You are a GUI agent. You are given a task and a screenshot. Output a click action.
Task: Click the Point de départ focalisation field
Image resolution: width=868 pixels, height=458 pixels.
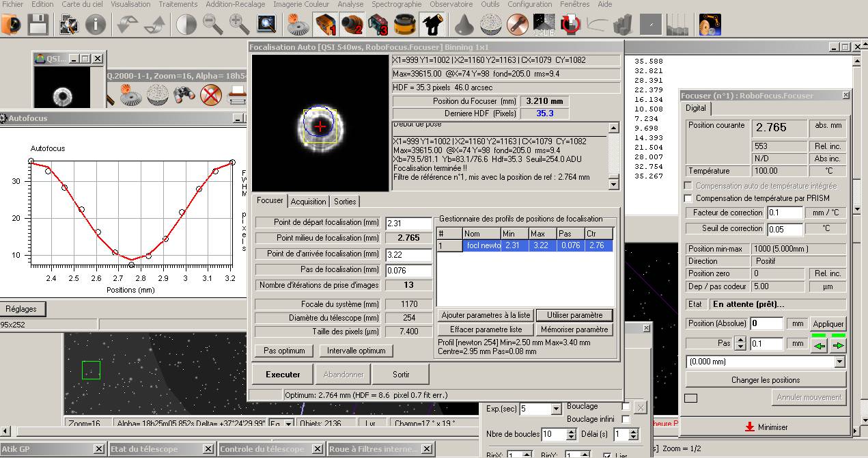pyautogui.click(x=408, y=223)
